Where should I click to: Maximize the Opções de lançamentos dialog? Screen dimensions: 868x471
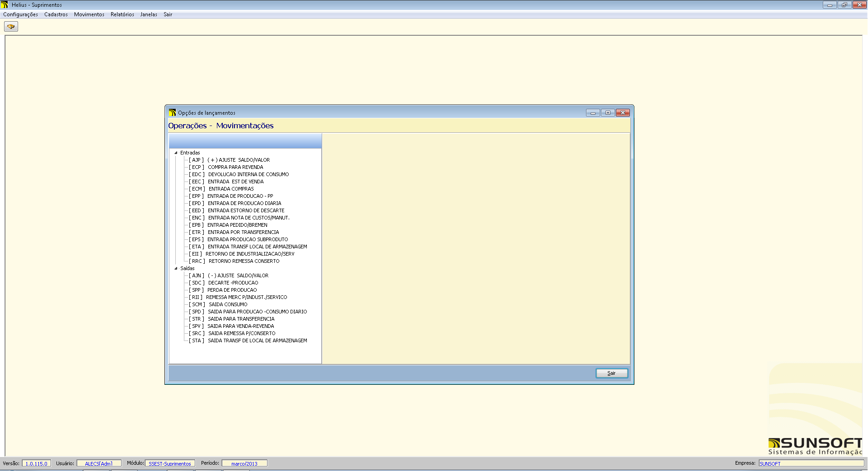[608, 112]
